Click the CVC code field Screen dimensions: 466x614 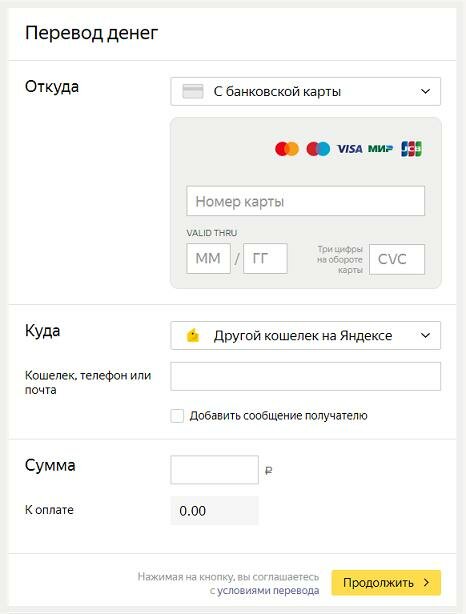(397, 259)
